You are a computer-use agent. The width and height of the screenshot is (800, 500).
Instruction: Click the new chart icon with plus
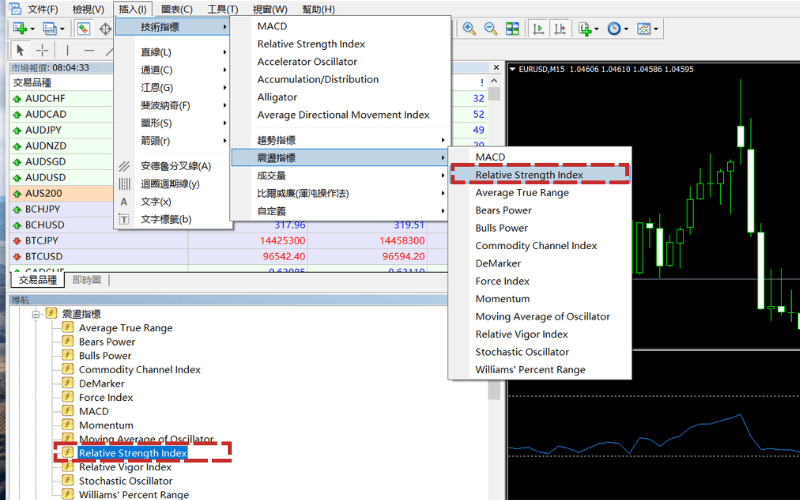(x=19, y=29)
